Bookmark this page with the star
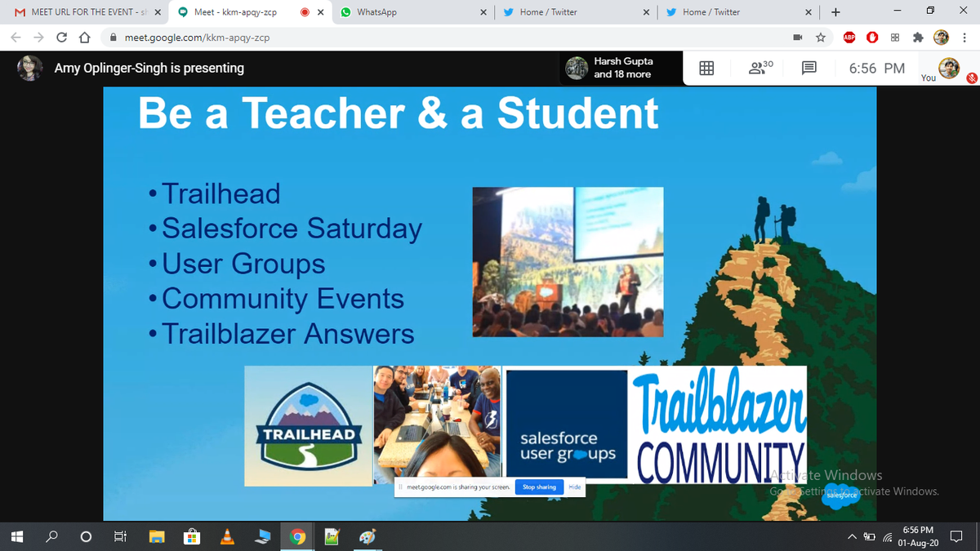 pos(819,38)
